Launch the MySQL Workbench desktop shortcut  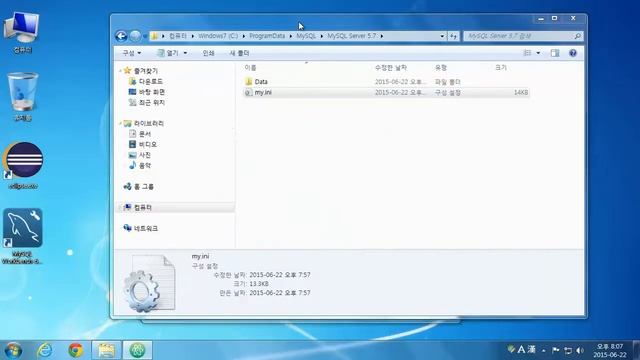[x=22, y=237]
